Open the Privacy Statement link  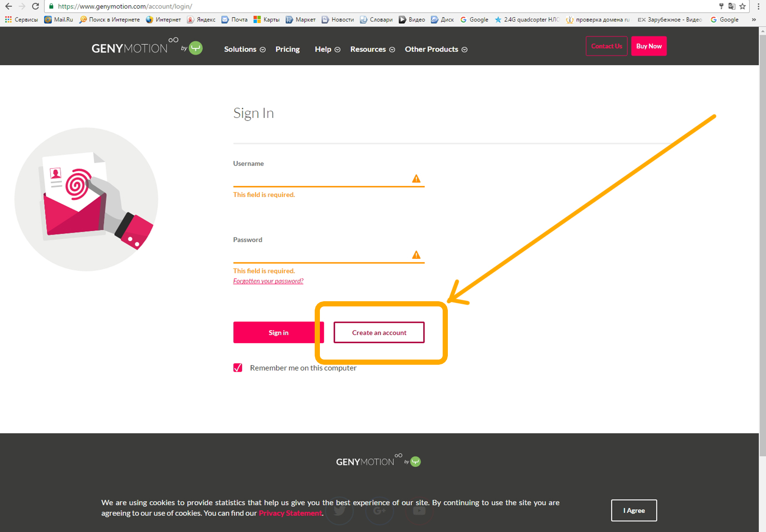click(290, 513)
